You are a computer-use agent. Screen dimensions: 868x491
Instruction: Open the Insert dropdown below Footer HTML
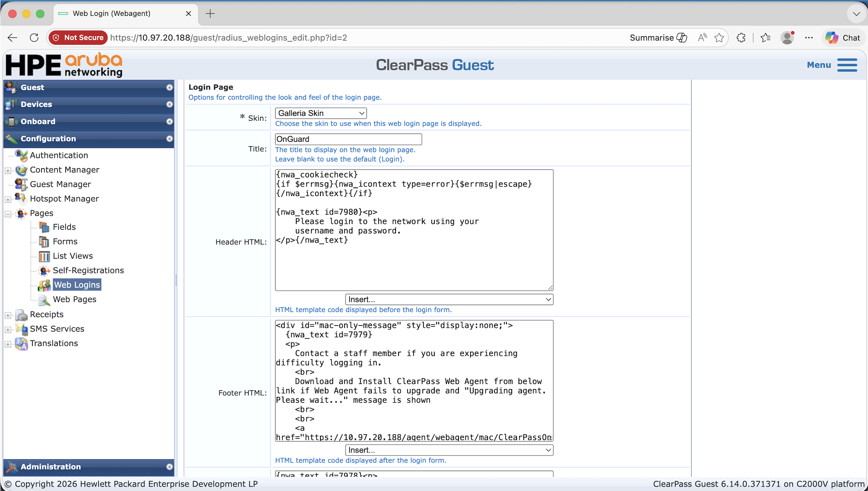449,450
